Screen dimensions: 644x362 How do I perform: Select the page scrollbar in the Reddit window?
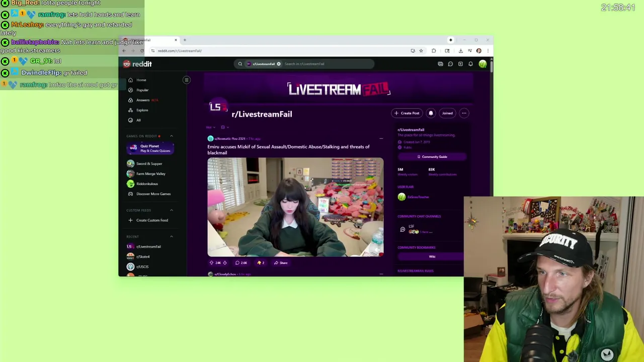point(491,68)
